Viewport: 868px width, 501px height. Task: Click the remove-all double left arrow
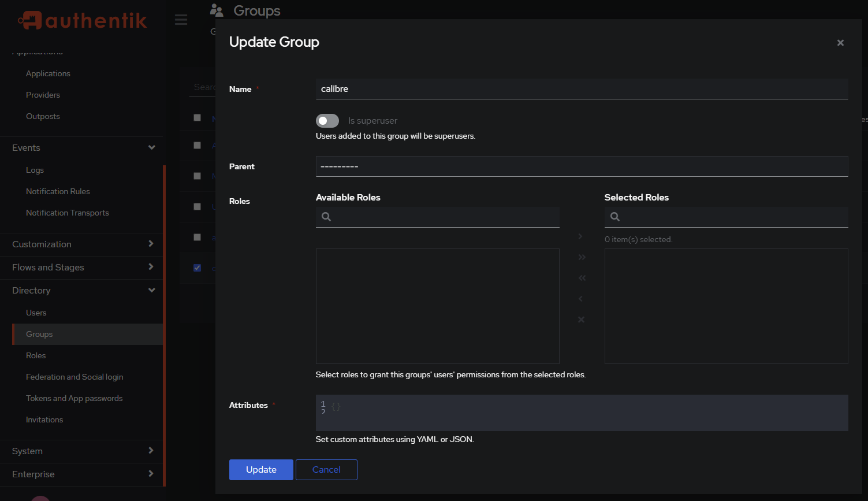(582, 278)
